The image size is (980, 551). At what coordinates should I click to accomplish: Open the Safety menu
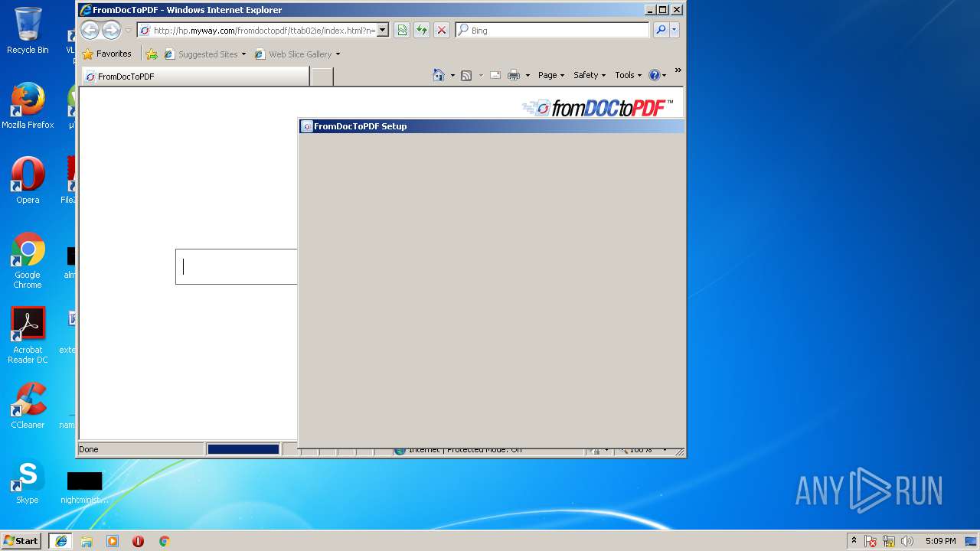590,75
